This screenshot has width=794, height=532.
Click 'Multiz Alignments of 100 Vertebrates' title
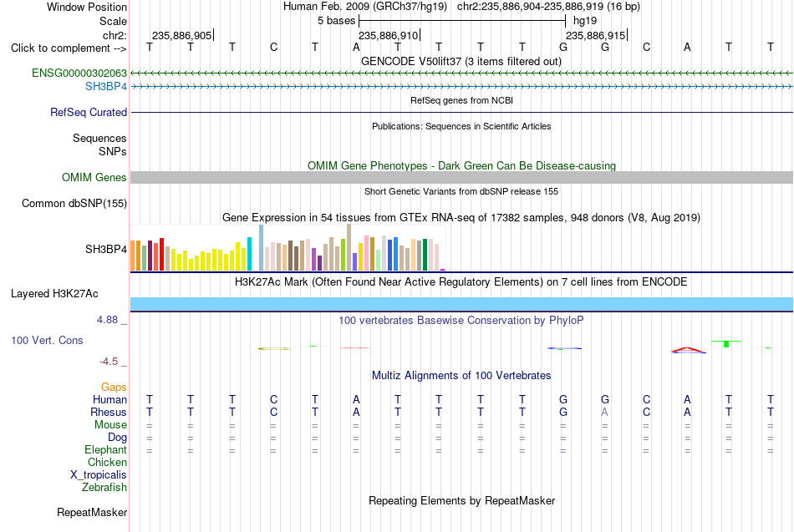461,376
